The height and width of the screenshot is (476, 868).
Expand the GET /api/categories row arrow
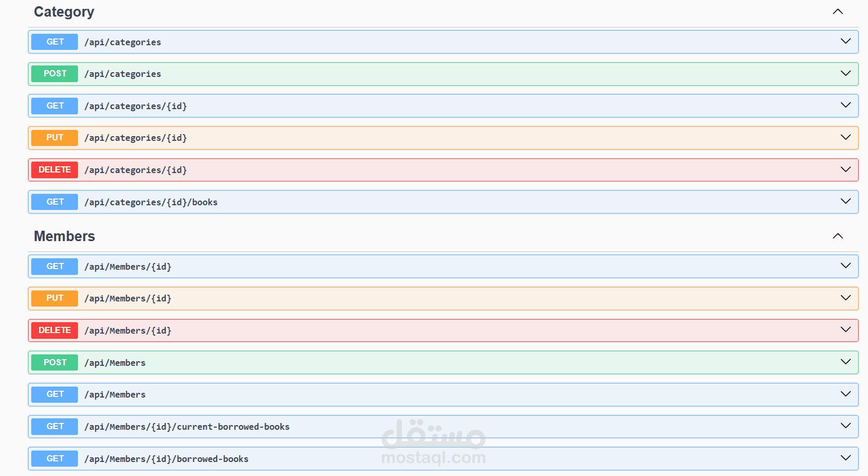tap(846, 41)
